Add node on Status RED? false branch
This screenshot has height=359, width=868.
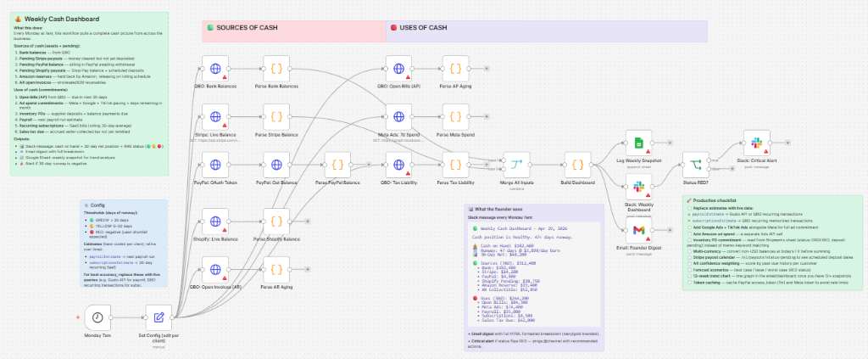coord(731,168)
